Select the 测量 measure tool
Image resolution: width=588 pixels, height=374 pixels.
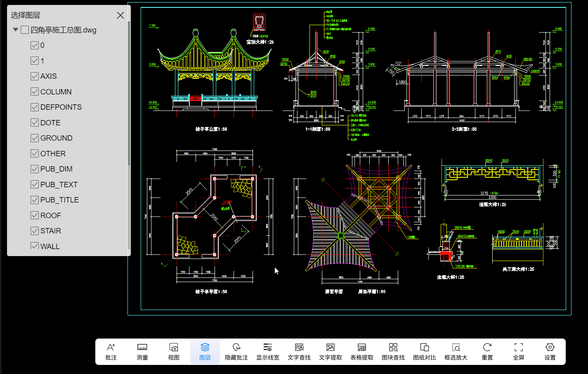pos(142,351)
